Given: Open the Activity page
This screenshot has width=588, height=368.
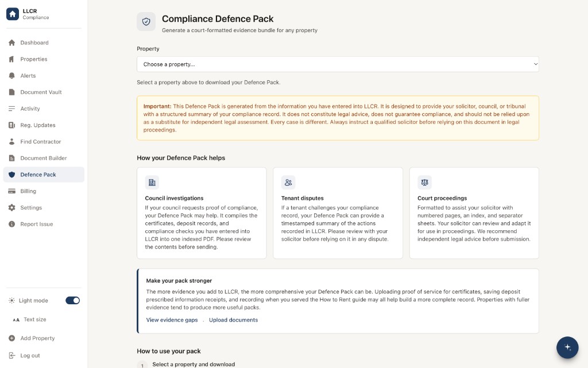Looking at the screenshot, I should pyautogui.click(x=44, y=109).
